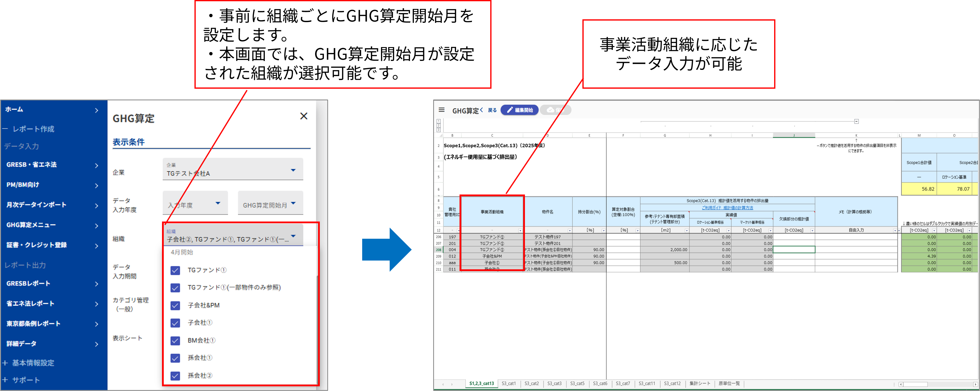Expand the ホーム sidebar arrow

pos(96,110)
